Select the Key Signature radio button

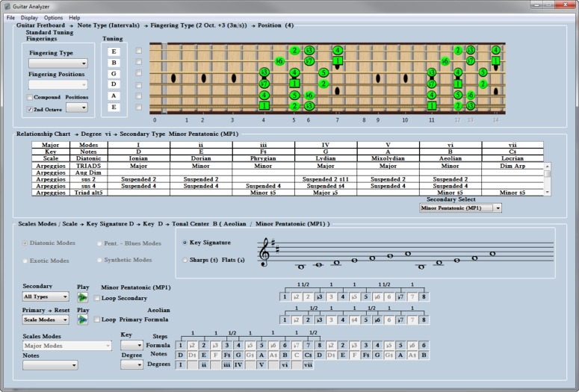185,243
